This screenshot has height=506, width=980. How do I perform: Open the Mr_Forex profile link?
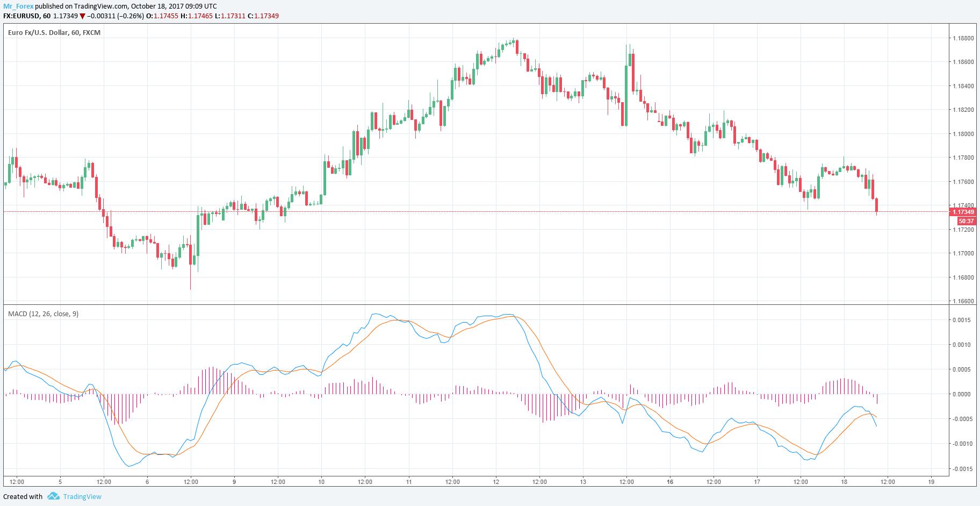[x=18, y=6]
